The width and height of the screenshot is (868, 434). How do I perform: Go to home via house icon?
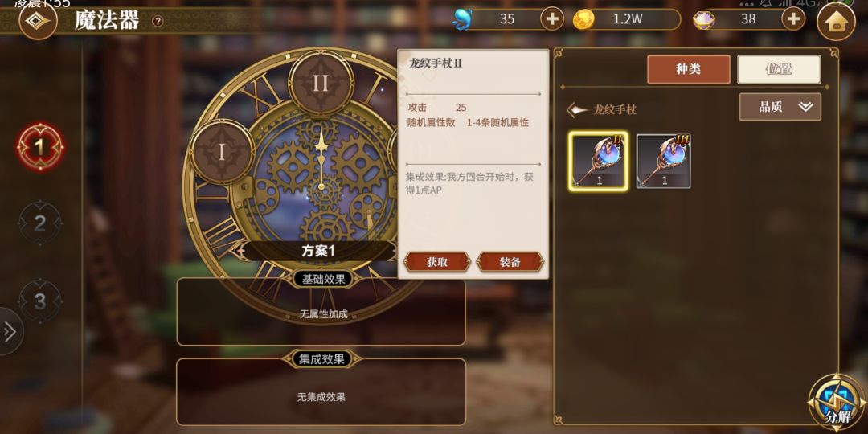point(836,22)
